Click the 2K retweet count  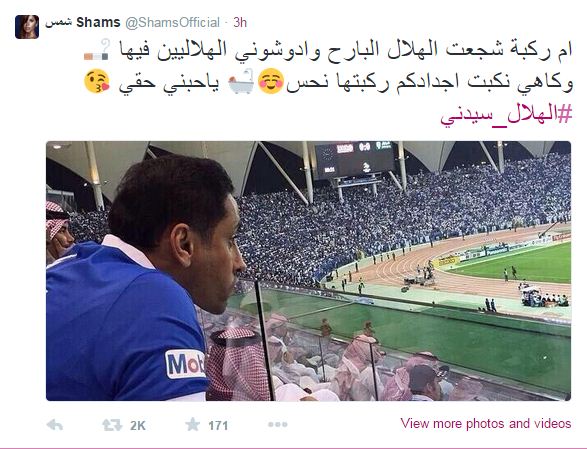[x=138, y=425]
